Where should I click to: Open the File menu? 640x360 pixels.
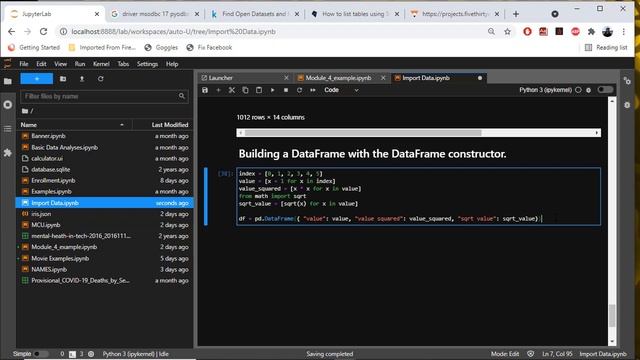tap(24, 64)
